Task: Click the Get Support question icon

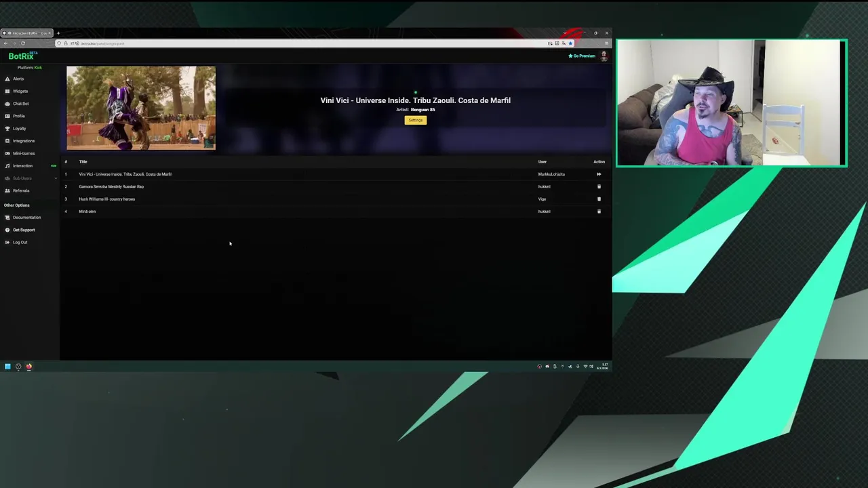Action: tap(7, 230)
